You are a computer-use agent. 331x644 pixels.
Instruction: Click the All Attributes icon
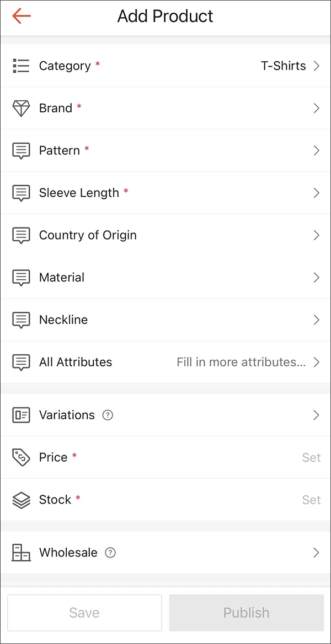click(20, 362)
